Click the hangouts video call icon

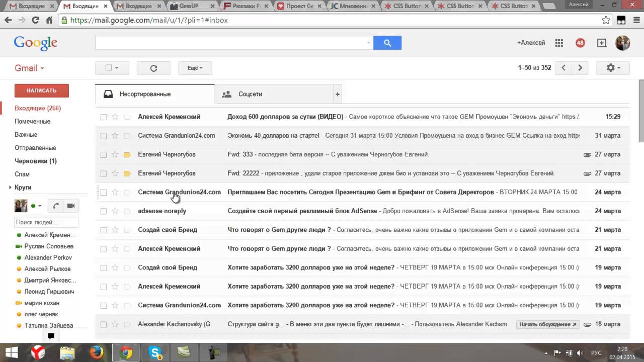(71, 206)
